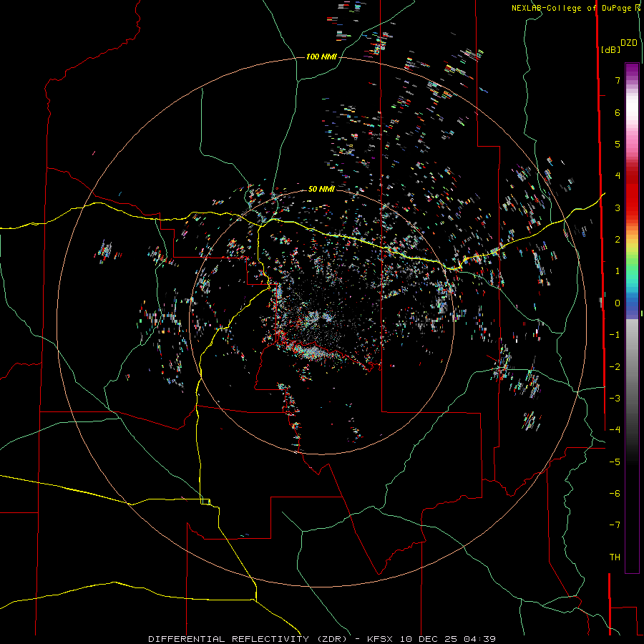
Task: Click the '1' value on the color scale
Action: (618, 271)
